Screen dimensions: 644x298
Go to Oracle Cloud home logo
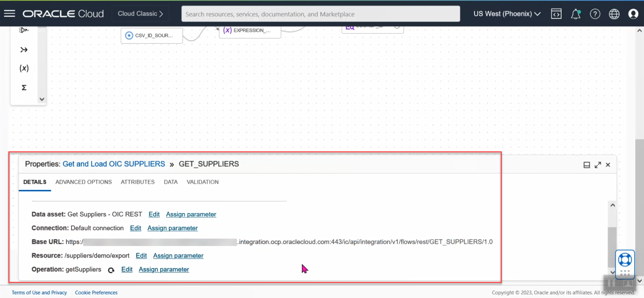coord(63,14)
